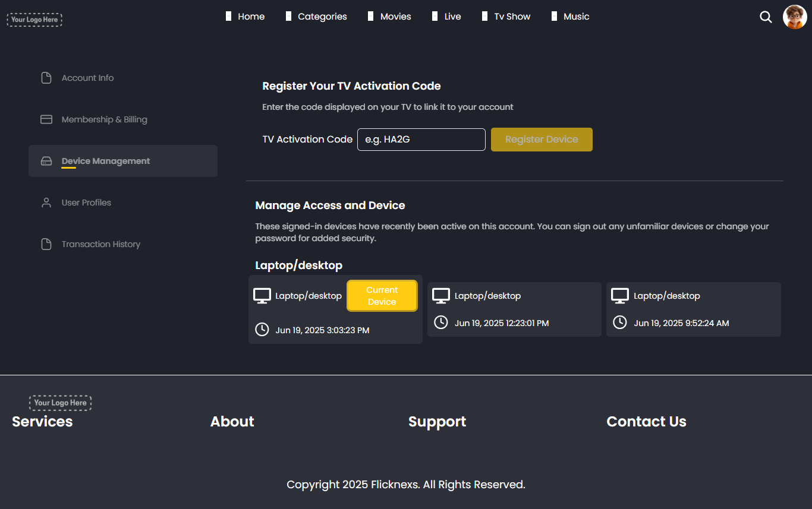Click the yellow Current Device button
Image resolution: width=812 pixels, height=509 pixels.
point(382,296)
